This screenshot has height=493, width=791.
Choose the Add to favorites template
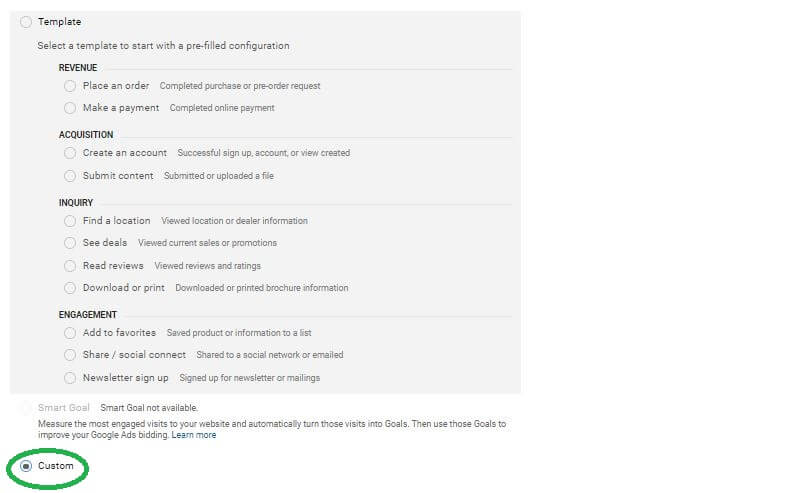[70, 333]
